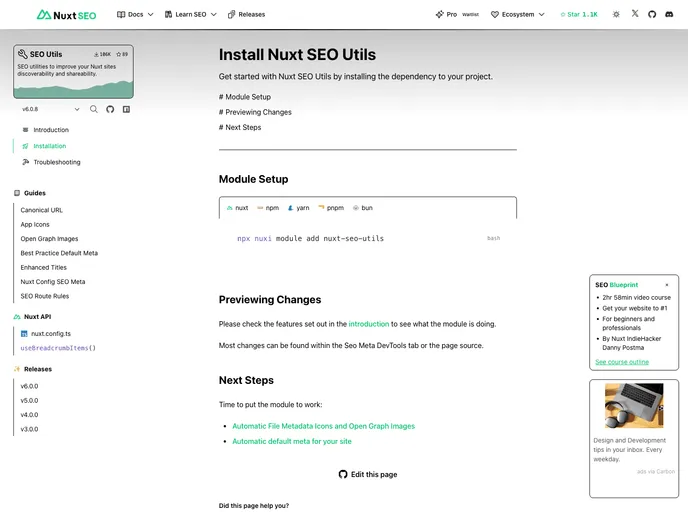This screenshot has height=512, width=688.
Task: Open the Docs dropdown menu
Action: (135, 14)
